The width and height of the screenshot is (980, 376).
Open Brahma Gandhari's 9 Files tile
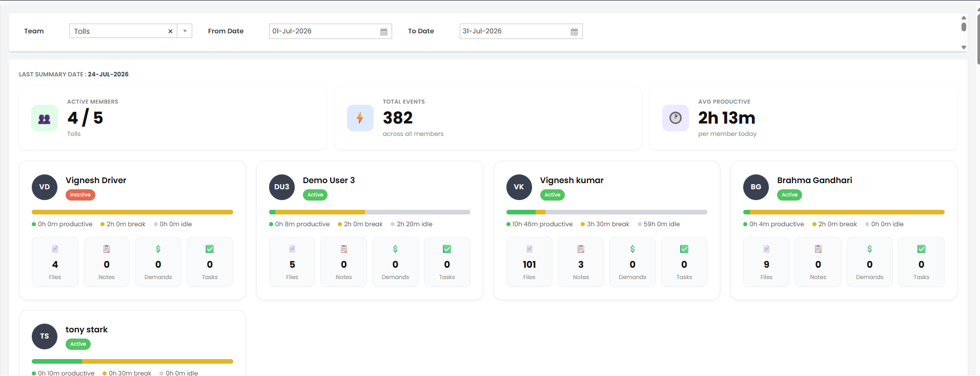pyautogui.click(x=766, y=262)
